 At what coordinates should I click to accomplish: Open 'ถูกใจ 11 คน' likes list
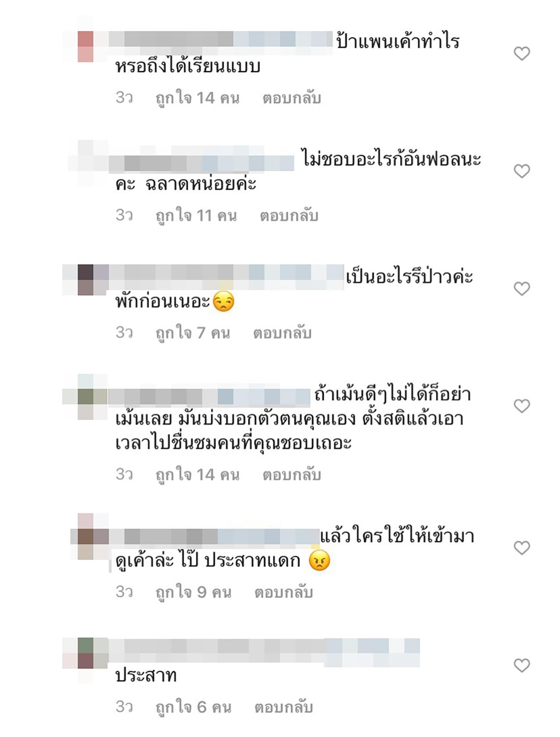click(x=196, y=216)
